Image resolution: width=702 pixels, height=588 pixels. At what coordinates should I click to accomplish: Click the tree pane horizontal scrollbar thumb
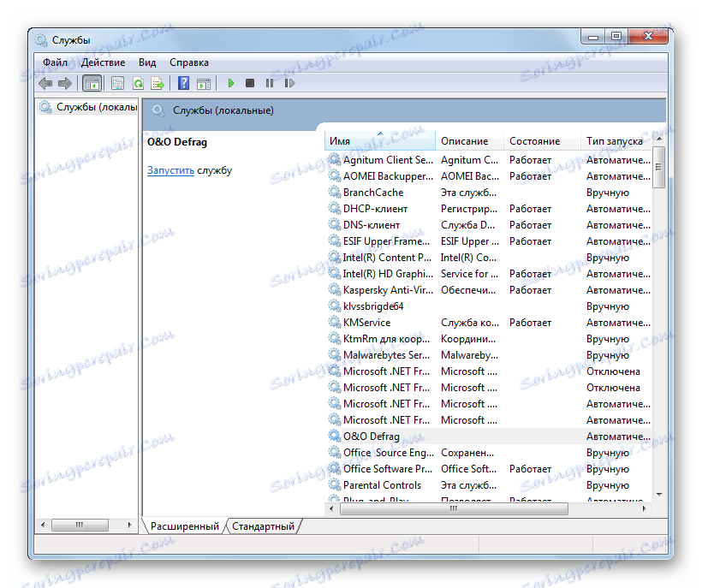tap(80, 525)
